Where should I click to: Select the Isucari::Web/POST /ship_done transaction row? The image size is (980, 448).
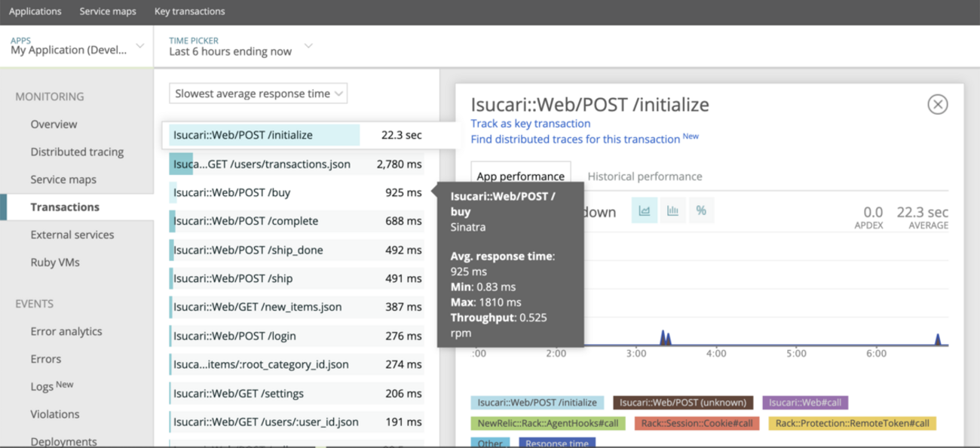coord(296,250)
